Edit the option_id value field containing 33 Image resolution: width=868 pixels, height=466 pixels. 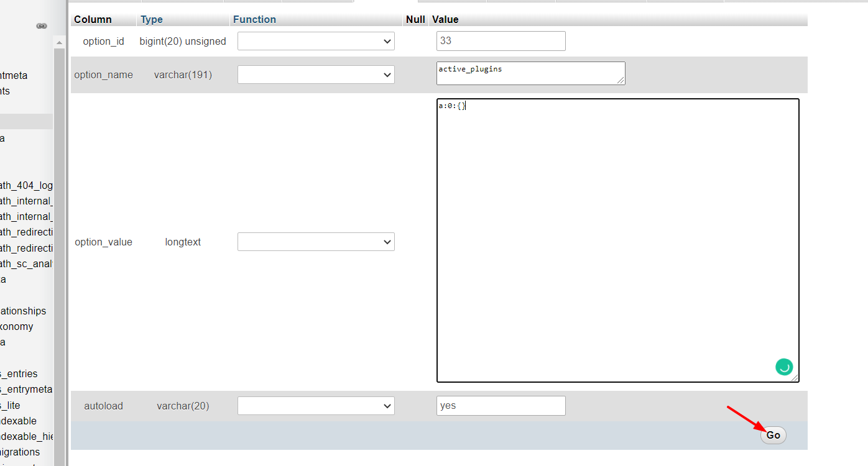(501, 41)
